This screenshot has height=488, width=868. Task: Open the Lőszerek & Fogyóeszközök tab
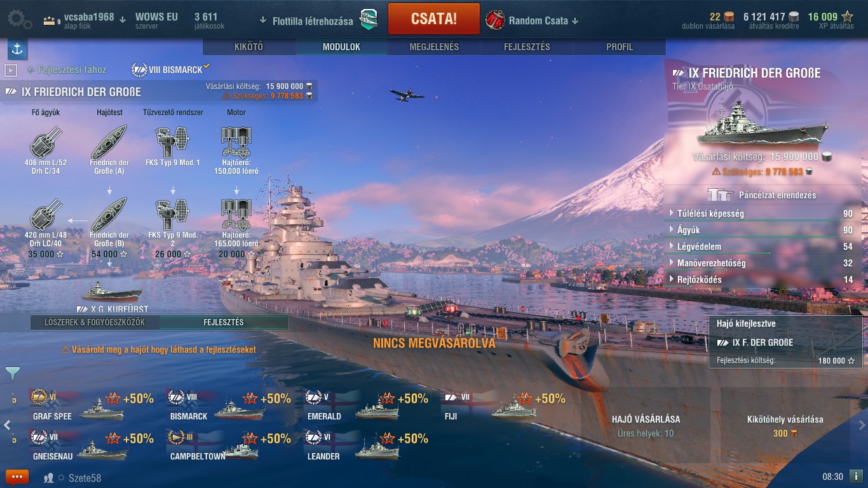pos(95,322)
